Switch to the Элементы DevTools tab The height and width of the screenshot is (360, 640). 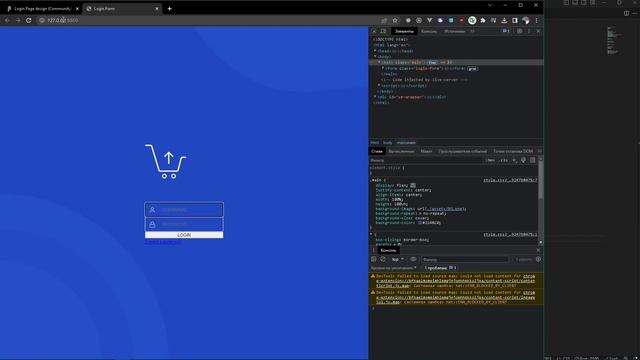click(404, 31)
